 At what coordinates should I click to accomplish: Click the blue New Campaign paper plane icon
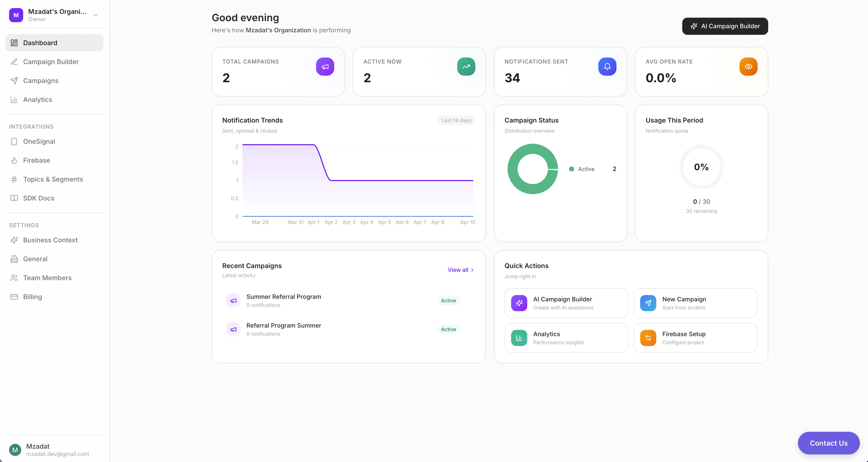tap(648, 303)
